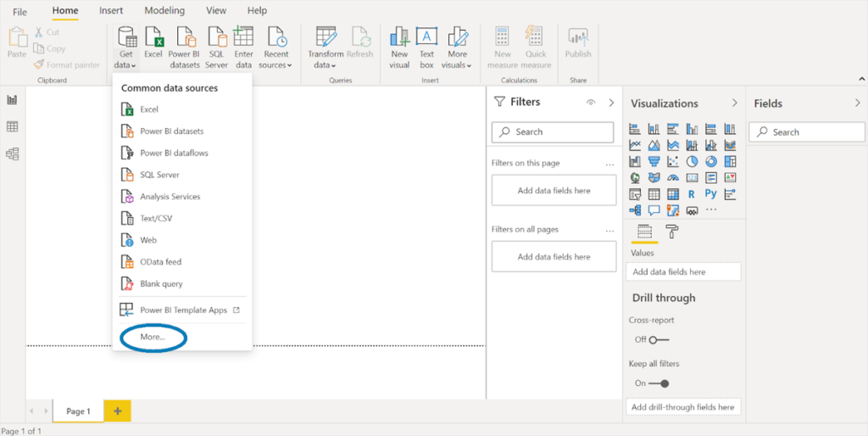The image size is (868, 436).
Task: Select the Python visual icon
Action: (711, 193)
